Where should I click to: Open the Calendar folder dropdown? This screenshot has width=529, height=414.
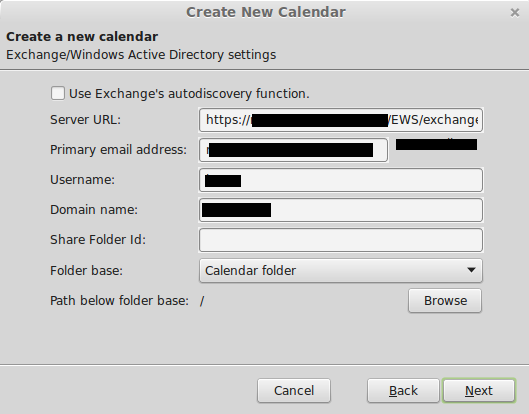click(x=341, y=271)
